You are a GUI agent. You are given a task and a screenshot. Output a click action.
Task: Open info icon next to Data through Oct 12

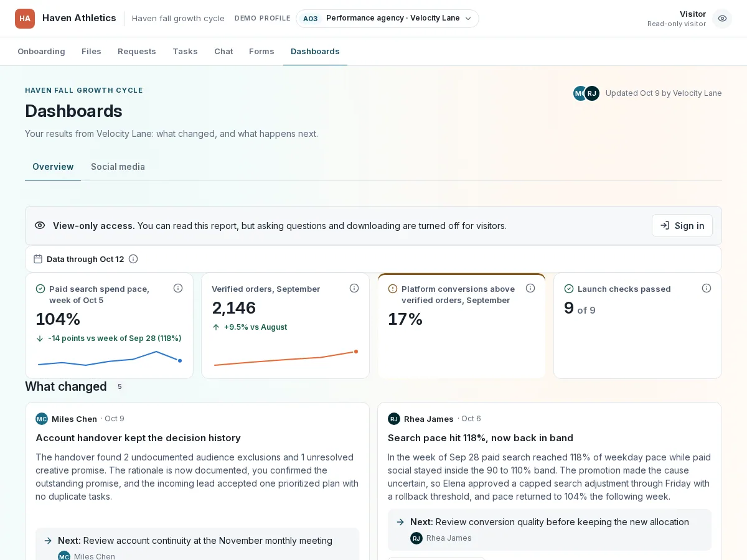(x=133, y=259)
